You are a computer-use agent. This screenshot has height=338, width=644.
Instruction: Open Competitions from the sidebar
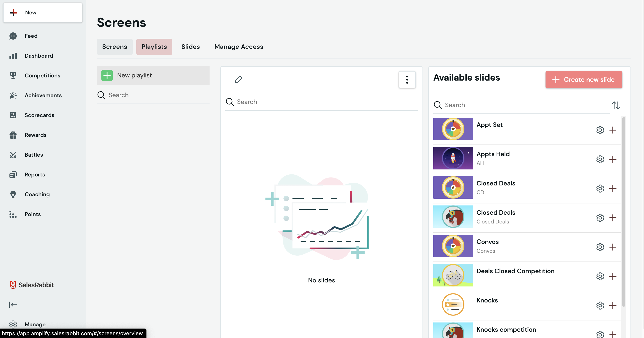[42, 75]
